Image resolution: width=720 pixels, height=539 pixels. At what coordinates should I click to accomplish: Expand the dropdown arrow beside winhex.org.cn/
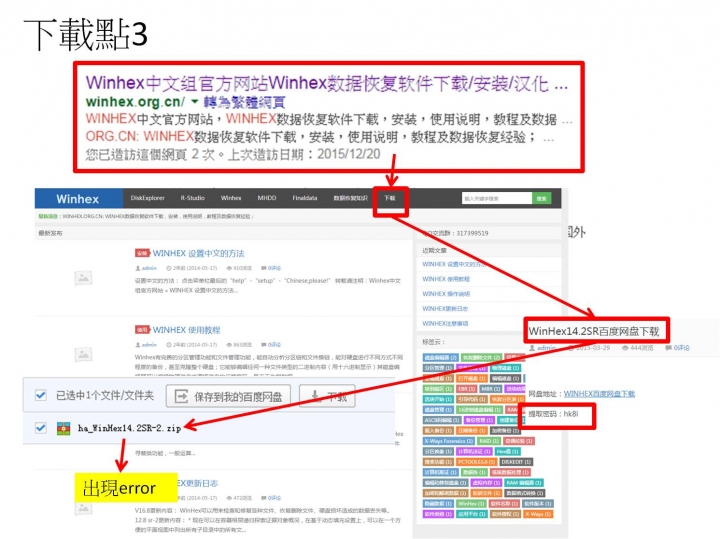click(195, 101)
